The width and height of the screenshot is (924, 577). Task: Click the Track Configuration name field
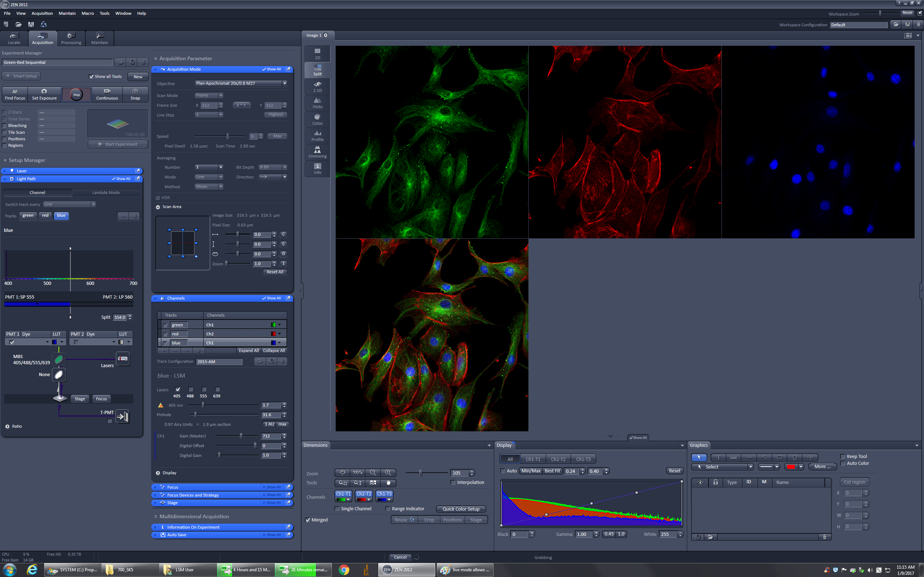(x=219, y=361)
